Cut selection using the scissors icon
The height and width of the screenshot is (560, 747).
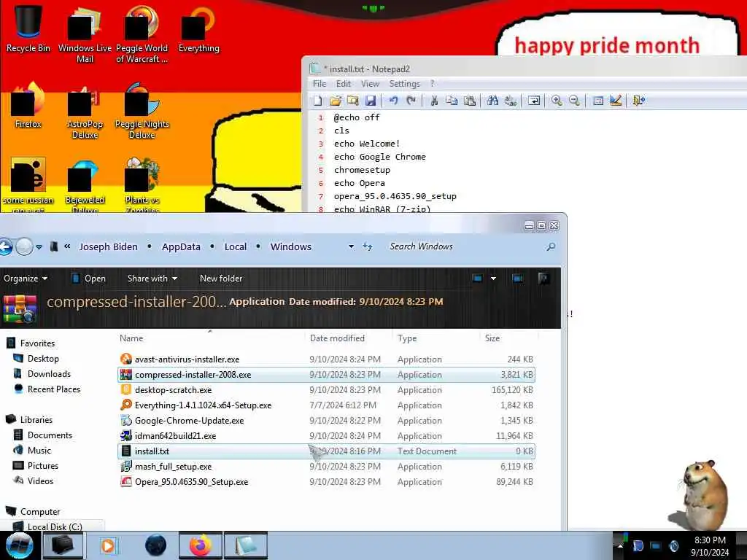434,101
